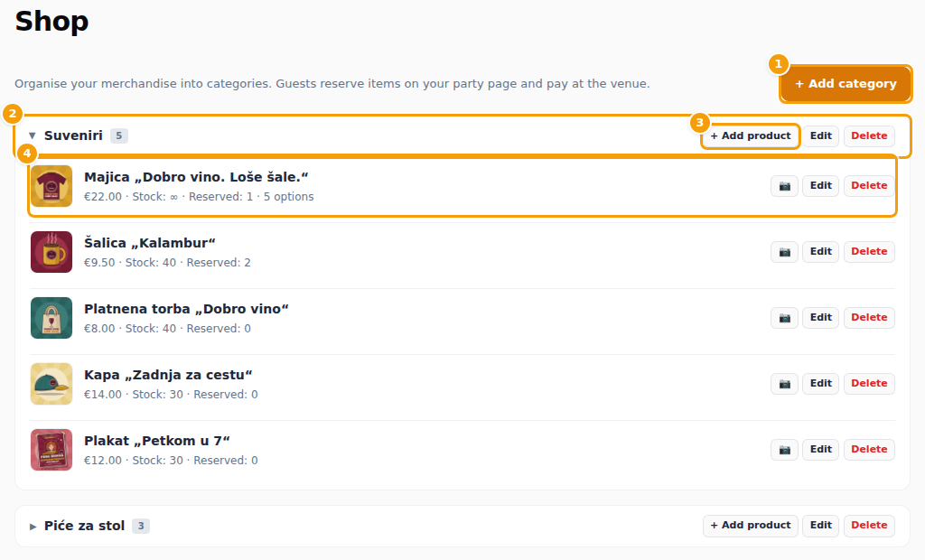Open the Plakat poster thumbnail
925x560 pixels.
click(x=51, y=450)
